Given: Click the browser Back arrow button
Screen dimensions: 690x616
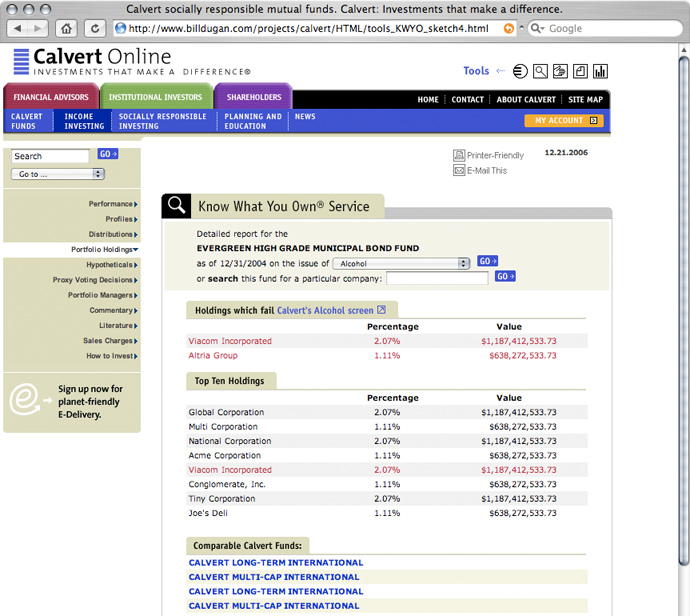Looking at the screenshot, I should (x=18, y=29).
